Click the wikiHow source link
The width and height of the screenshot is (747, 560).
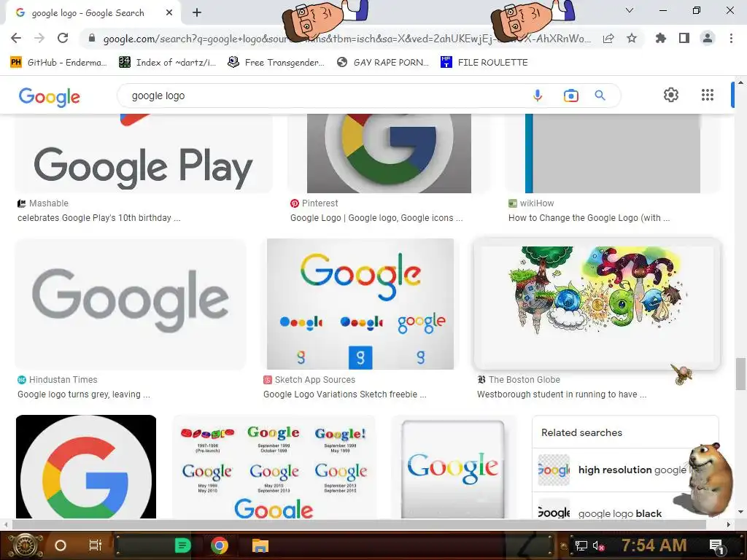[x=531, y=203]
